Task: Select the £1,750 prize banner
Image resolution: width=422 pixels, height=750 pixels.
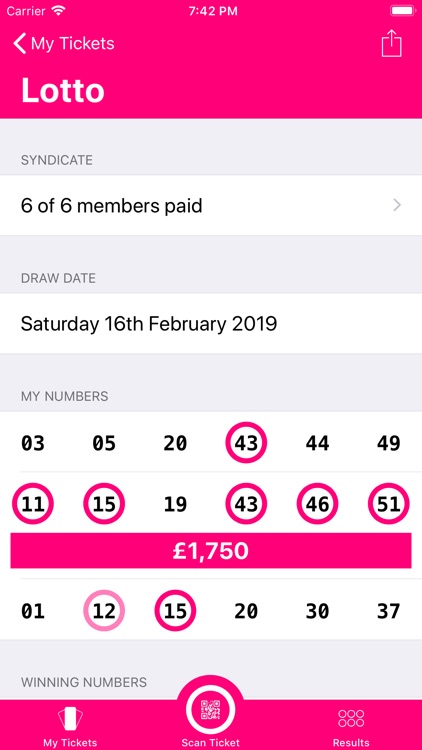Action: (x=211, y=551)
